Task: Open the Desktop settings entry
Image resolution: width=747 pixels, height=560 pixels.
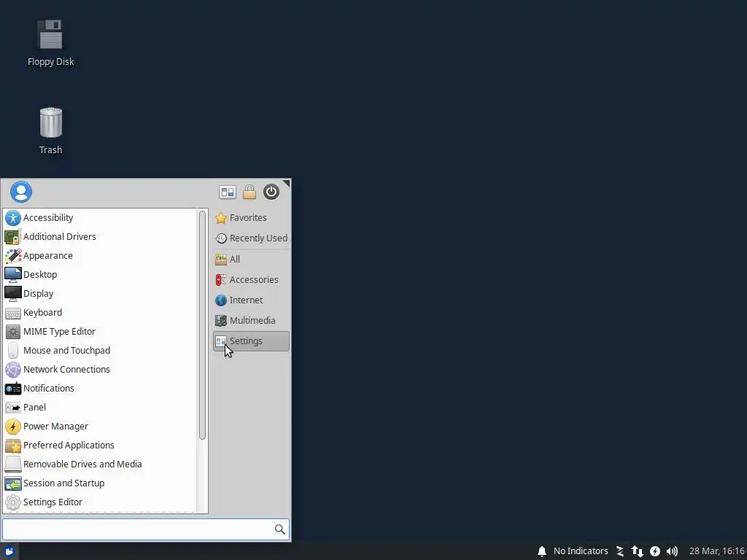Action: point(99,275)
